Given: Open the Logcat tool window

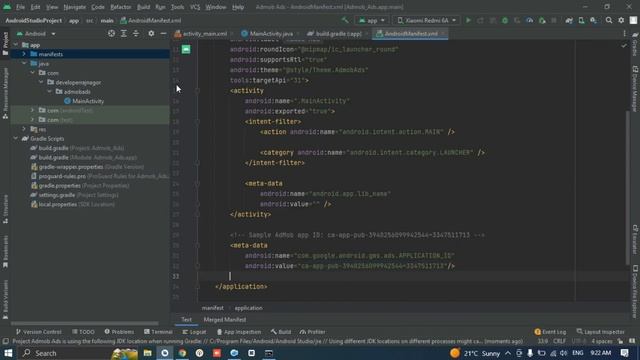Looking at the screenshot, I should click(194, 332).
